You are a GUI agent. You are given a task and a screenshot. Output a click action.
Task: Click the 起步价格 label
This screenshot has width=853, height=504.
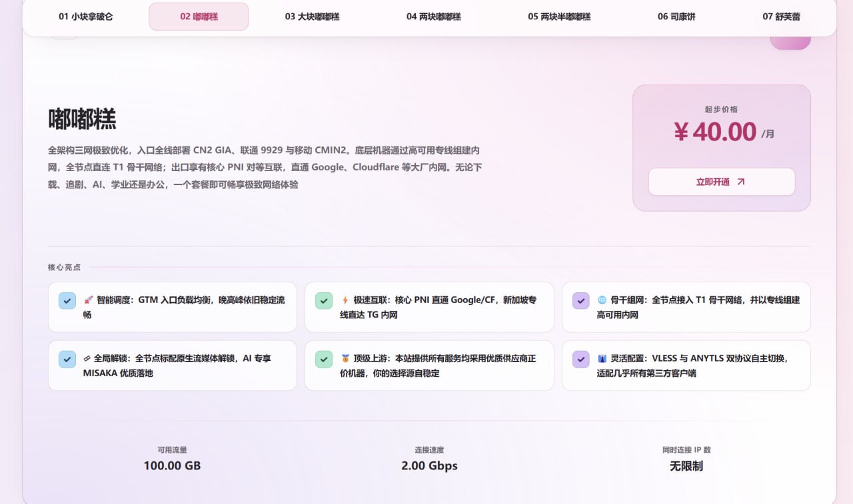(721, 109)
